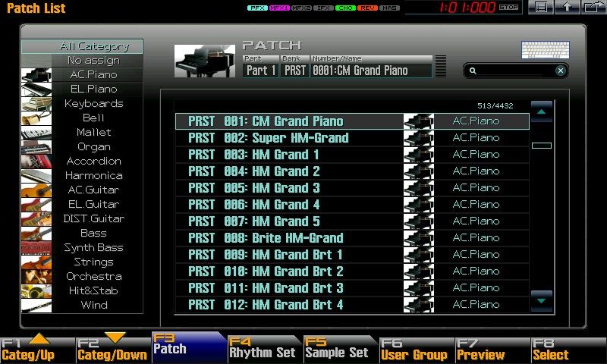Click the magnifier search icon

(x=473, y=71)
